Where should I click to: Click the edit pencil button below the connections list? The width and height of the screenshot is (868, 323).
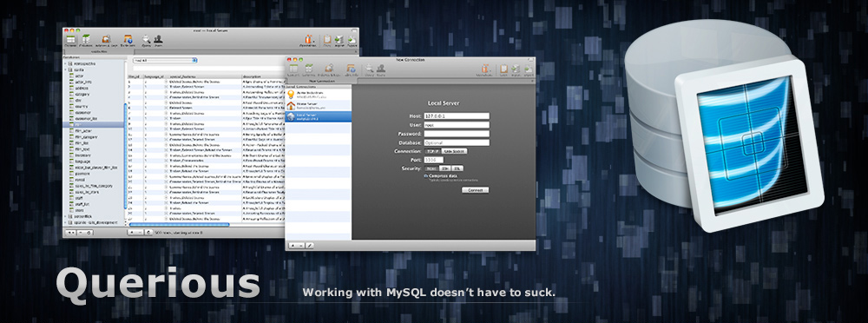pos(310,246)
